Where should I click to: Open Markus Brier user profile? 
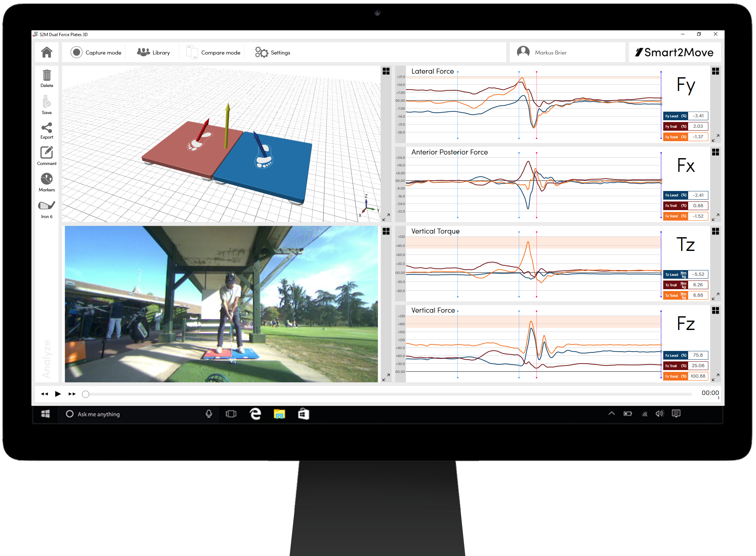(x=543, y=53)
